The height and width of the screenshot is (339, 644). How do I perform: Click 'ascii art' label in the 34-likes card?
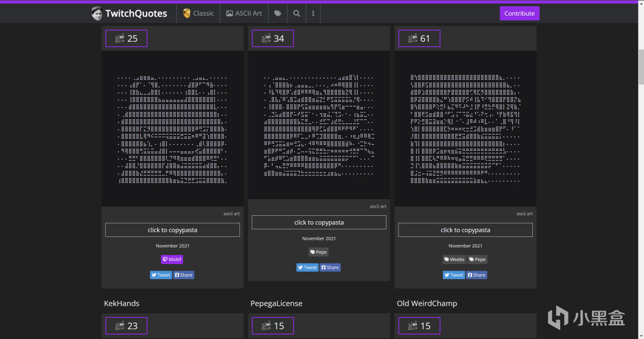(378, 206)
